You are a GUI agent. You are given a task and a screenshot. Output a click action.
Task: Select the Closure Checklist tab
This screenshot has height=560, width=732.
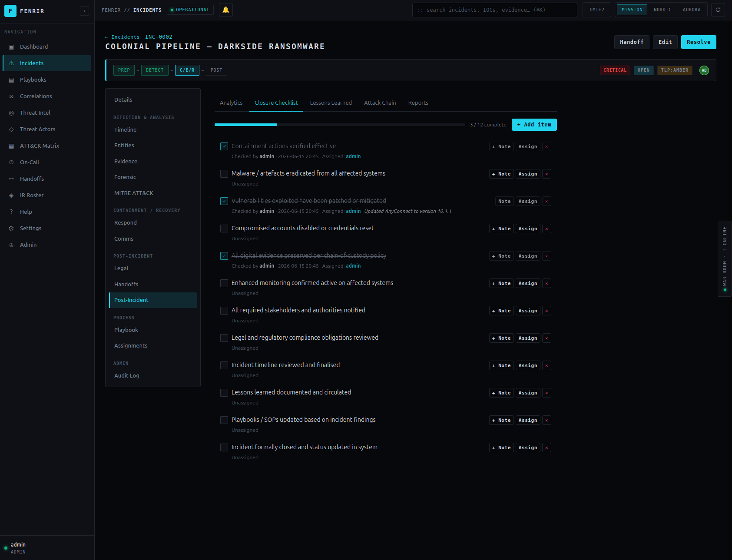pos(276,103)
